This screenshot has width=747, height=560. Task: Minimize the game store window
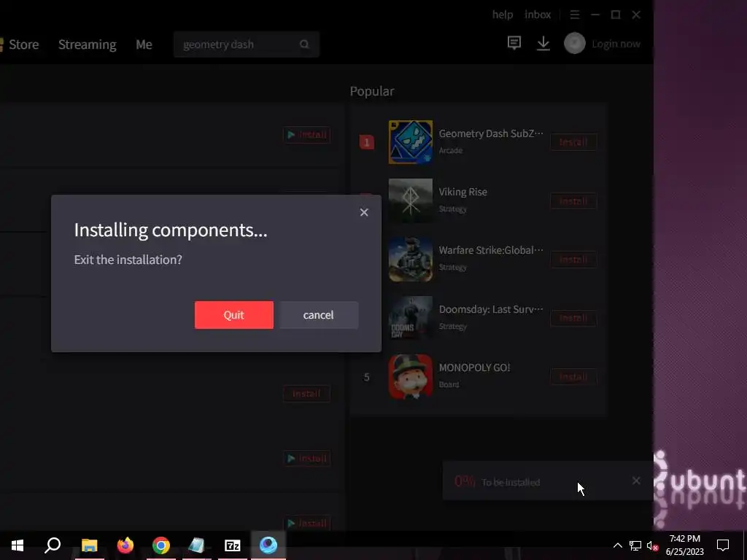[x=595, y=15]
